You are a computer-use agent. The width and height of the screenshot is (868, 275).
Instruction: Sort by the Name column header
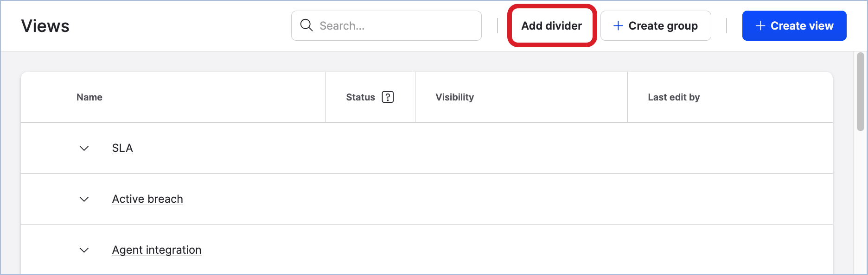click(x=89, y=97)
